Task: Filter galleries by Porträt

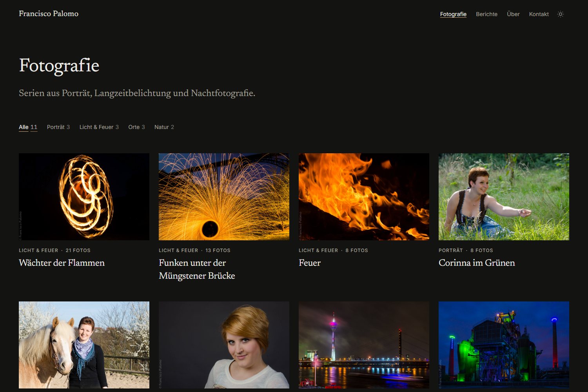Action: tap(58, 127)
